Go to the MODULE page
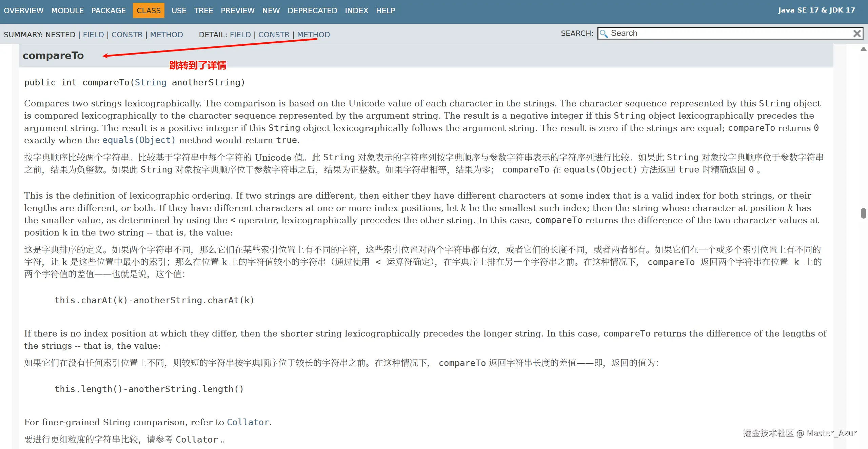868x449 pixels. (67, 11)
